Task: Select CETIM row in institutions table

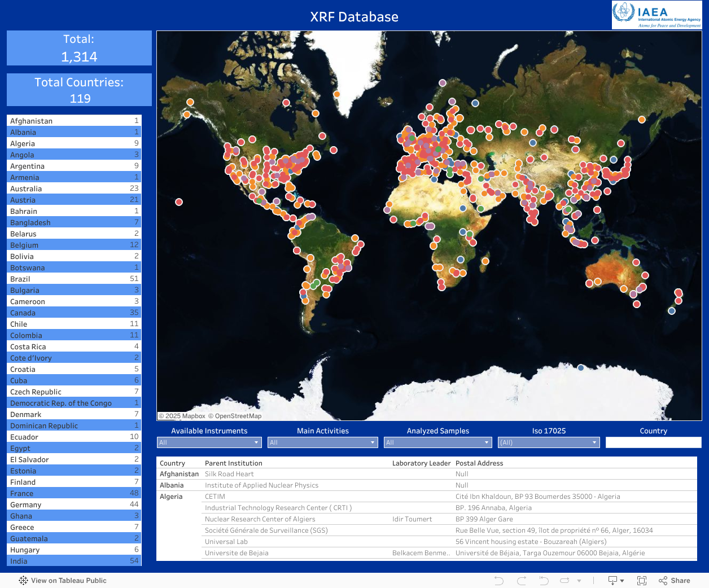Action: click(215, 497)
